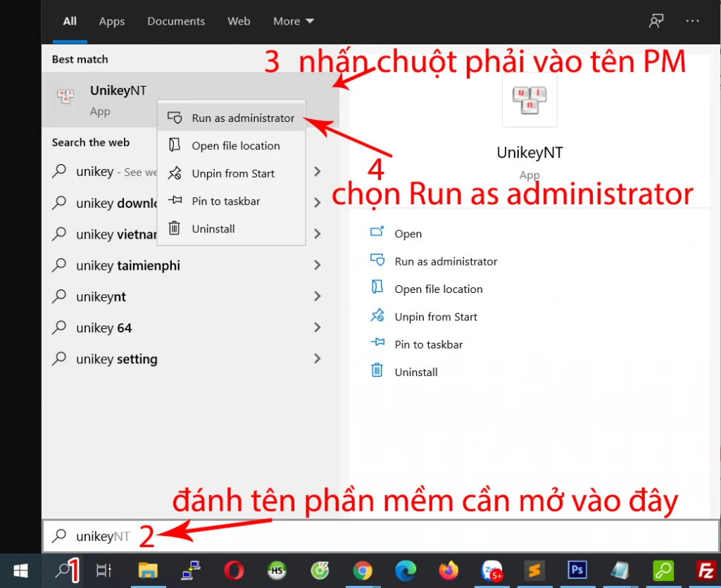This screenshot has height=588, width=721.
Task: Click the search input box containing unikeyNT
Action: click(381, 536)
